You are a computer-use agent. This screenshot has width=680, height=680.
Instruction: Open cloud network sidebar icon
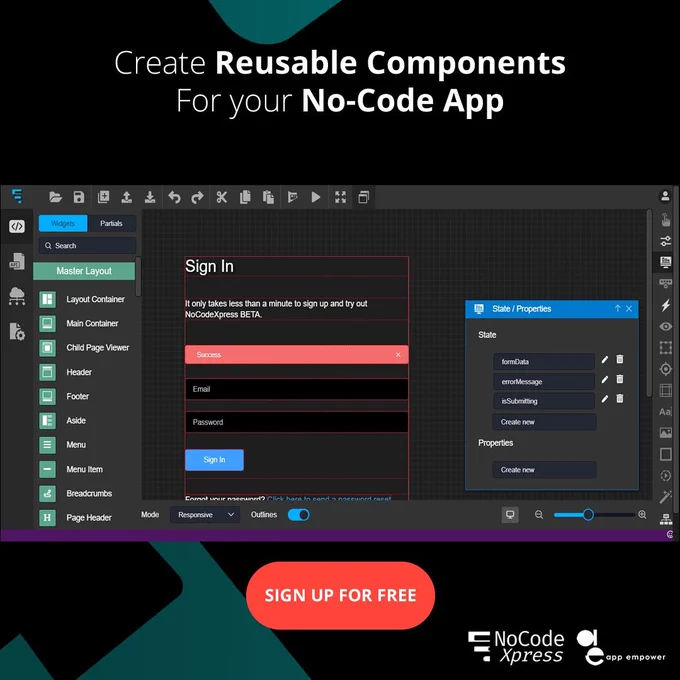tap(17, 296)
